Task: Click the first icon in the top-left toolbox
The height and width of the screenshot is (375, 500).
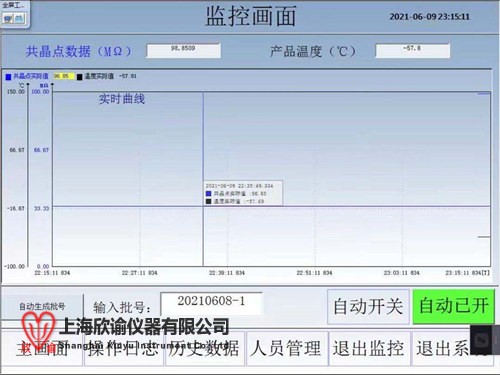Action: click(x=8, y=18)
